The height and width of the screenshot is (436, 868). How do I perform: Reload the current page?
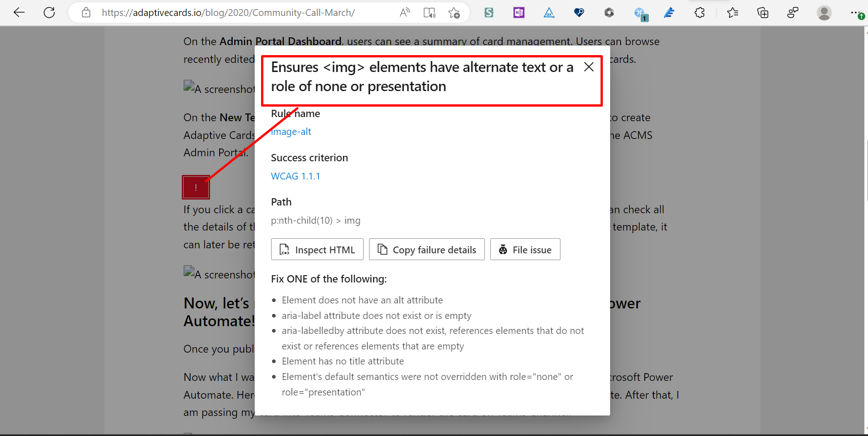click(x=49, y=12)
